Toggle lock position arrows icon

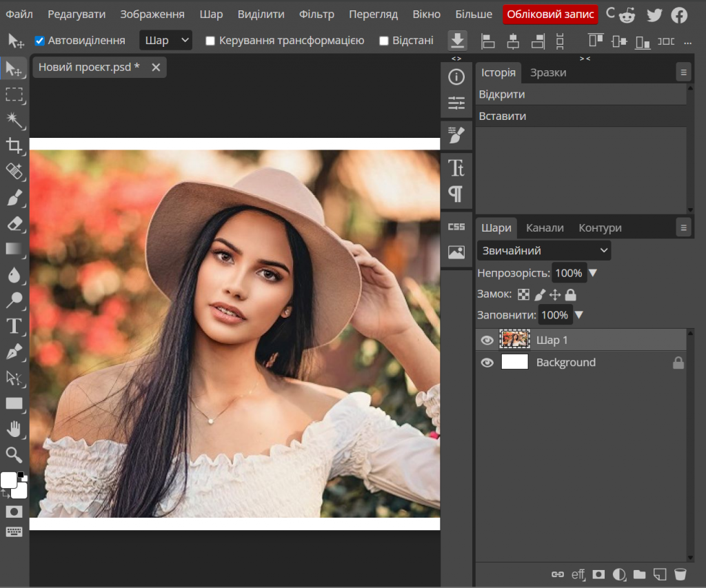[x=555, y=295]
